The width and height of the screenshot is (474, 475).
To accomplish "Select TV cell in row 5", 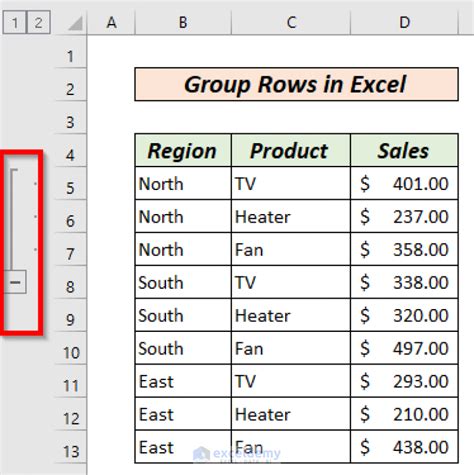I will pos(291,184).
